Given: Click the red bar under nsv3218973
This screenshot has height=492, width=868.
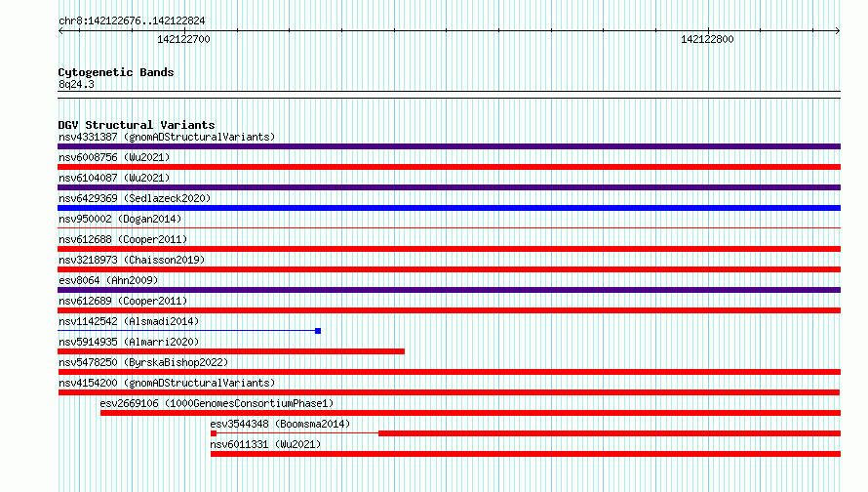Looking at the screenshot, I should click(x=449, y=269).
